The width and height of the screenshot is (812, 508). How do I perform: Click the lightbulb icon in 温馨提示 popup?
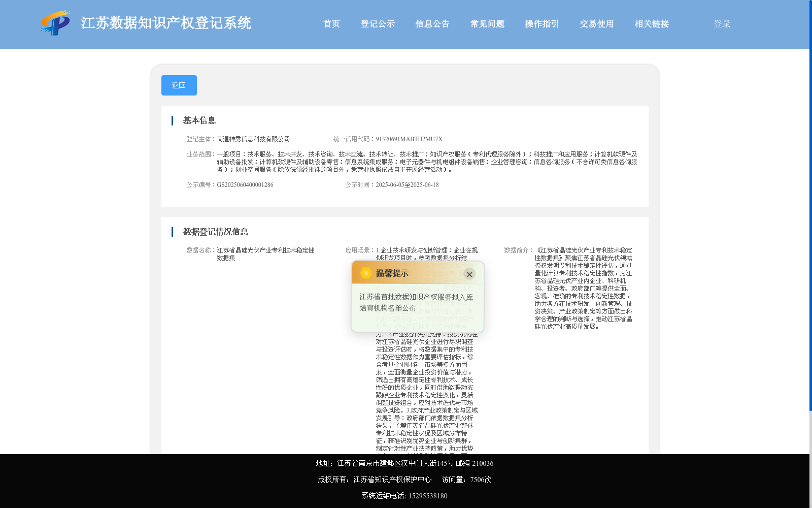tap(366, 273)
